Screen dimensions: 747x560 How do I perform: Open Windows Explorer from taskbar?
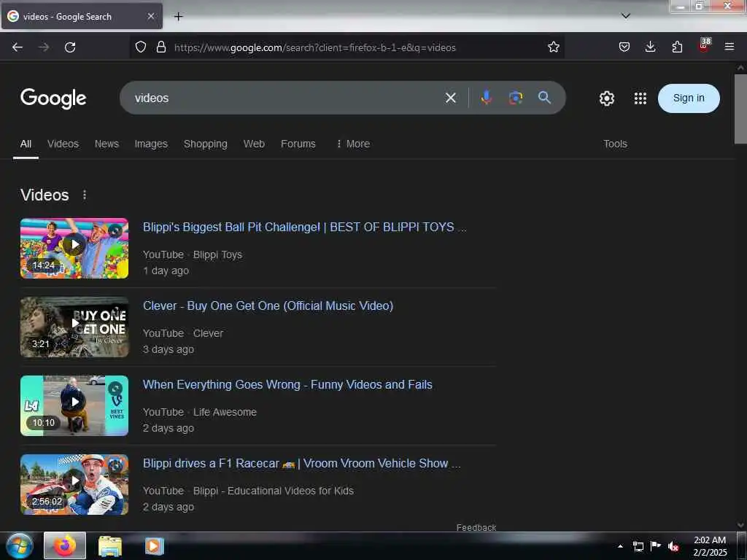pyautogui.click(x=110, y=545)
